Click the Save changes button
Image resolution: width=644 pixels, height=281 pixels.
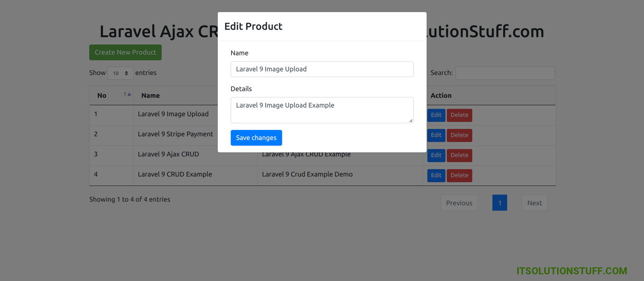tap(256, 138)
